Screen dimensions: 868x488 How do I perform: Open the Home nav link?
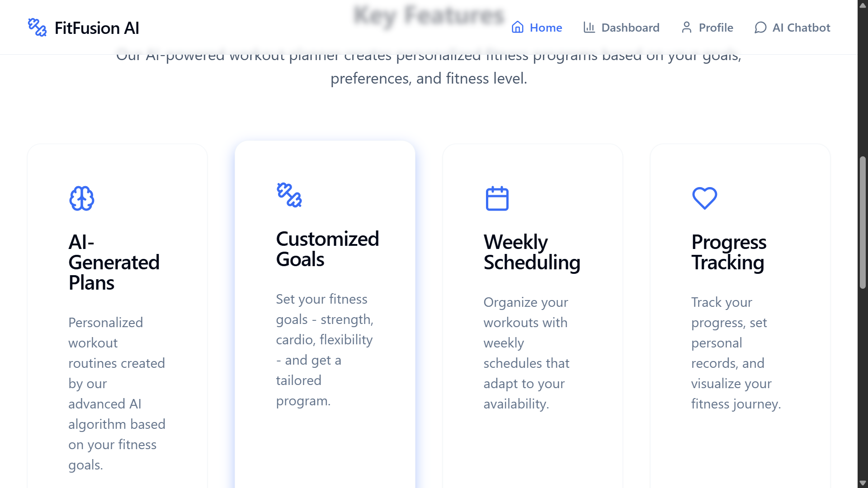pyautogui.click(x=537, y=28)
